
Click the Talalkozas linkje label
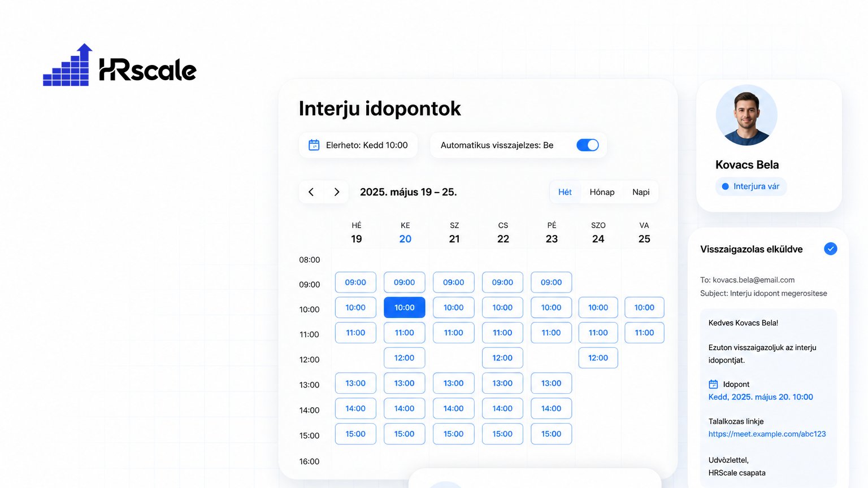[736, 421]
